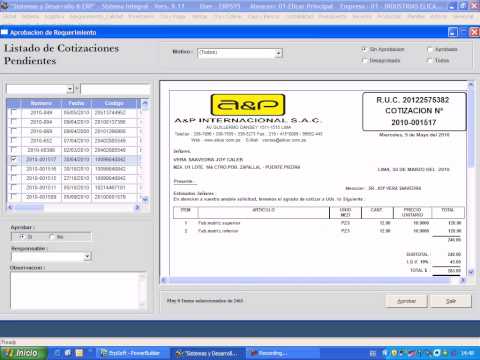The image size is (480, 360).
Task: Switch to the PowerBuilder taskbar window
Action: point(131,353)
